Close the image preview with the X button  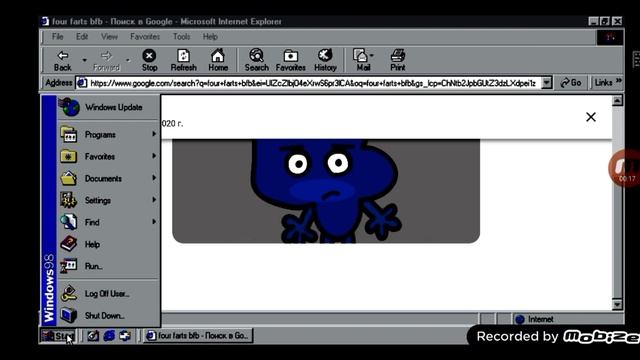coord(591,117)
